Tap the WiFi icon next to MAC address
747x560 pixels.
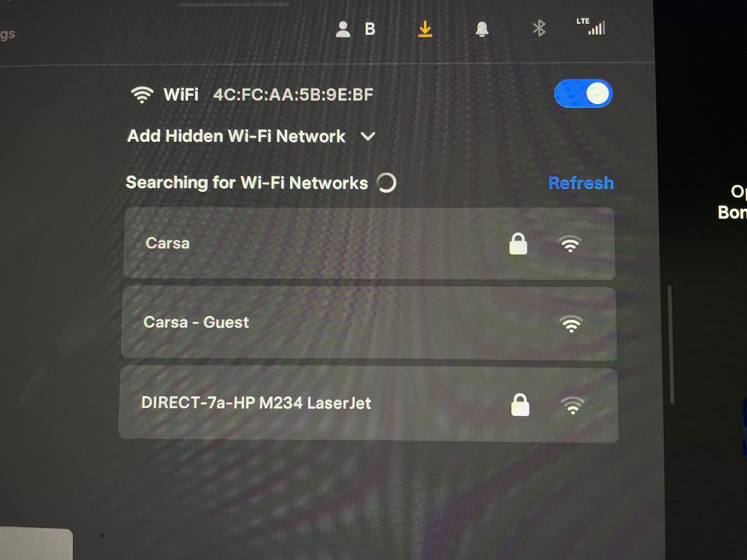[x=142, y=94]
